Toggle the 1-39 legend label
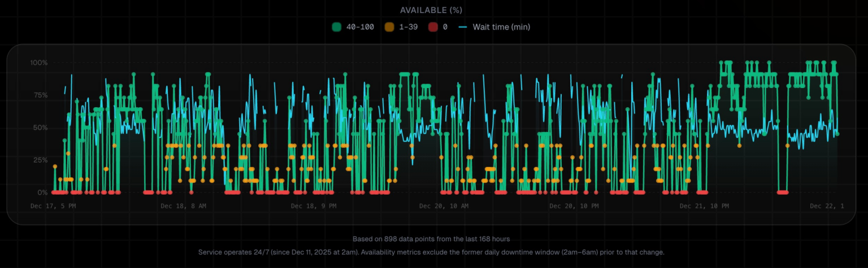868x268 pixels. (x=408, y=27)
